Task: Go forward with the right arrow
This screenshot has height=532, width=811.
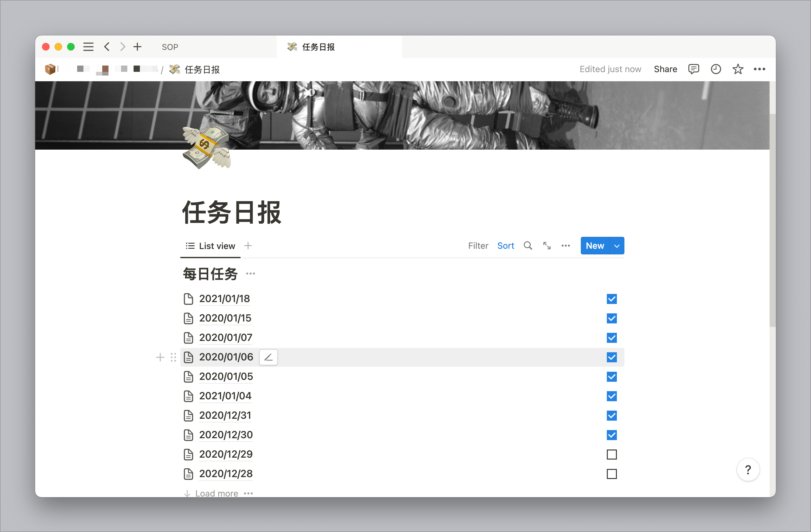Action: pyautogui.click(x=122, y=47)
